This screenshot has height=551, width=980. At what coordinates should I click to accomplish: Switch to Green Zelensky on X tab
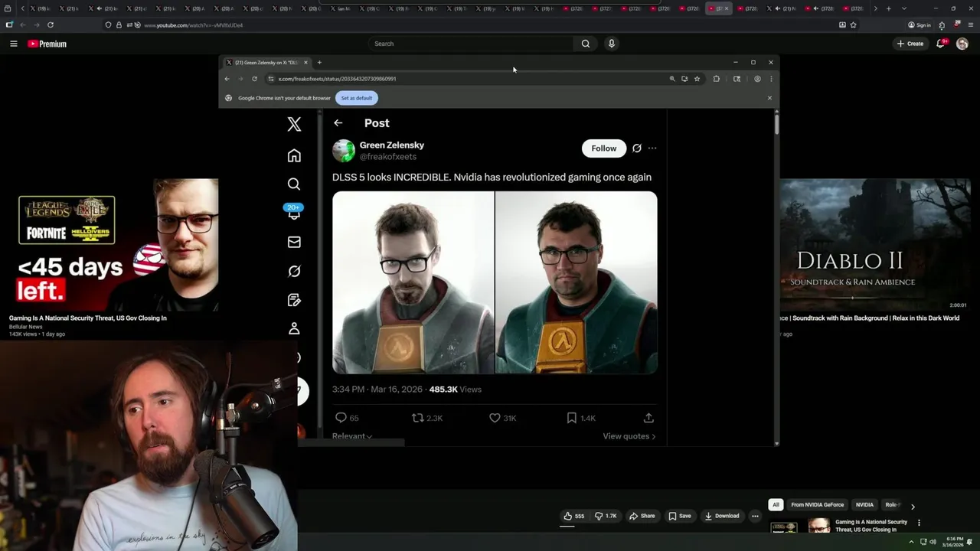(x=266, y=62)
